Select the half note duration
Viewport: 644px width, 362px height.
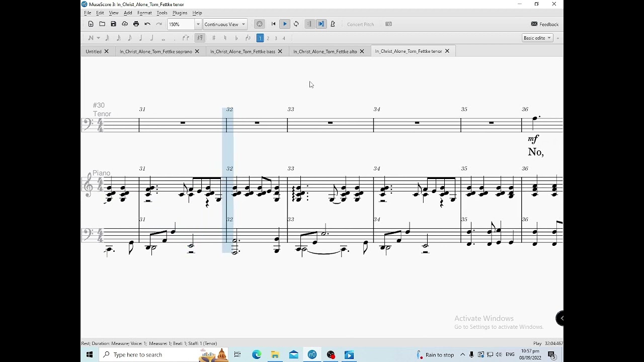[x=152, y=38]
